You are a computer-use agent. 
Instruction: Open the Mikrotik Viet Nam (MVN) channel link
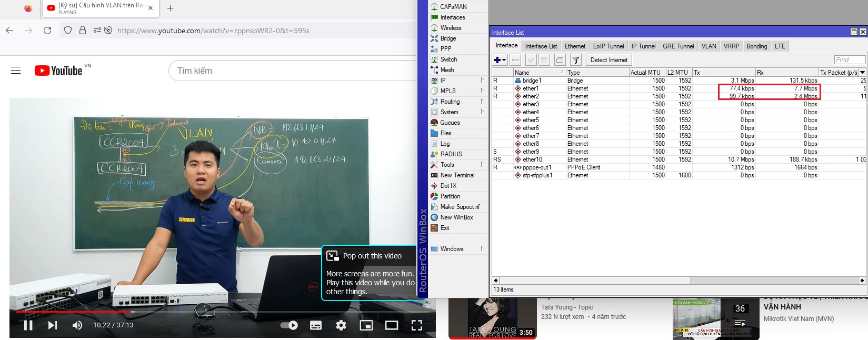(x=799, y=319)
